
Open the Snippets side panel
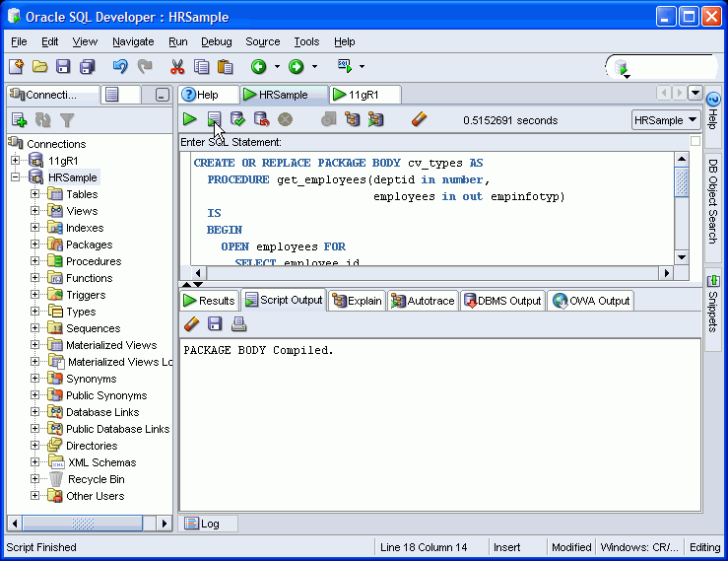coord(713,303)
